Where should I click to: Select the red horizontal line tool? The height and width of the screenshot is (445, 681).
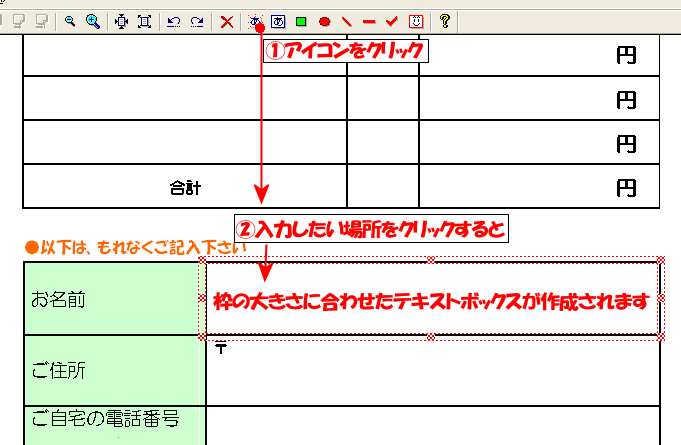pos(369,20)
